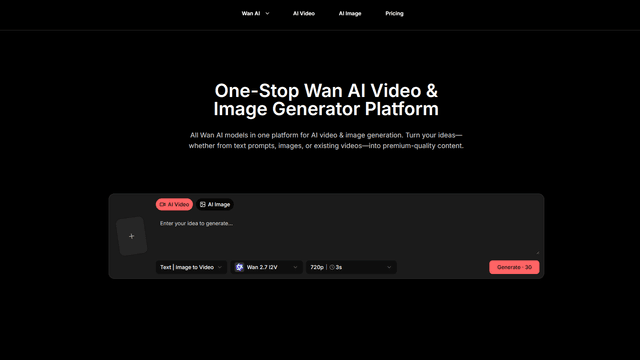This screenshot has height=360, width=640.
Task: Select the AI Video tab pill
Action: pos(174,204)
